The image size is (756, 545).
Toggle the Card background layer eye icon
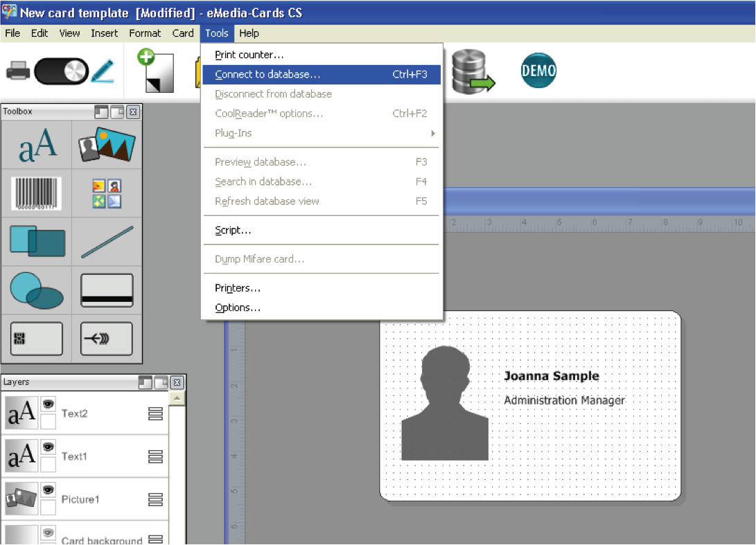click(49, 533)
